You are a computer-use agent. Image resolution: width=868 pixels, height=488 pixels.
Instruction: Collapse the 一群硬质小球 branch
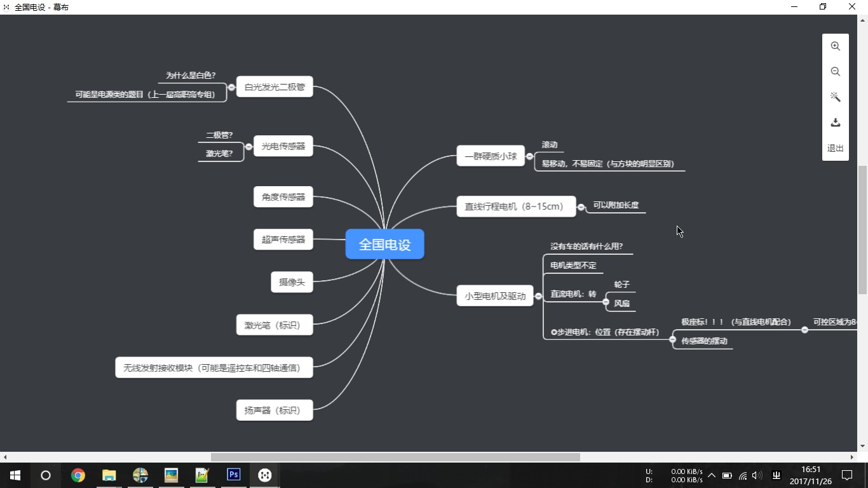click(x=529, y=156)
